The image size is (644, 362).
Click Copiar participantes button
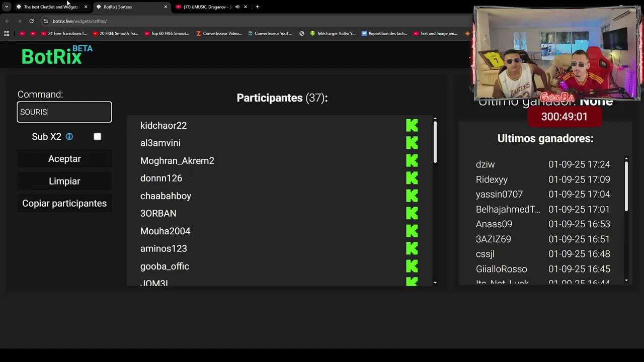pyautogui.click(x=64, y=204)
